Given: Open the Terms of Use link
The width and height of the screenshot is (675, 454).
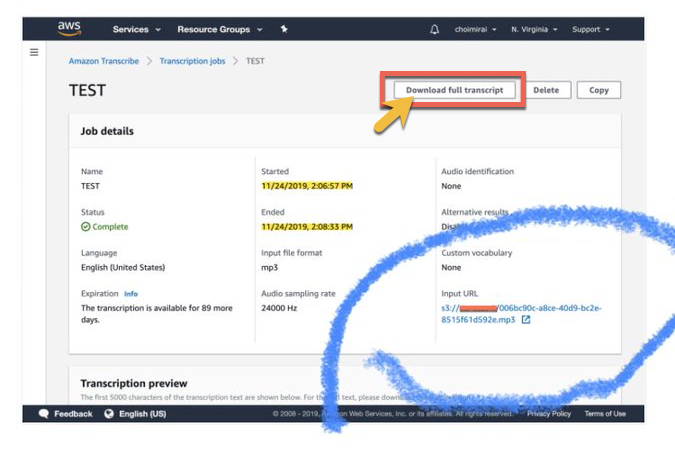Looking at the screenshot, I should coord(605,414).
